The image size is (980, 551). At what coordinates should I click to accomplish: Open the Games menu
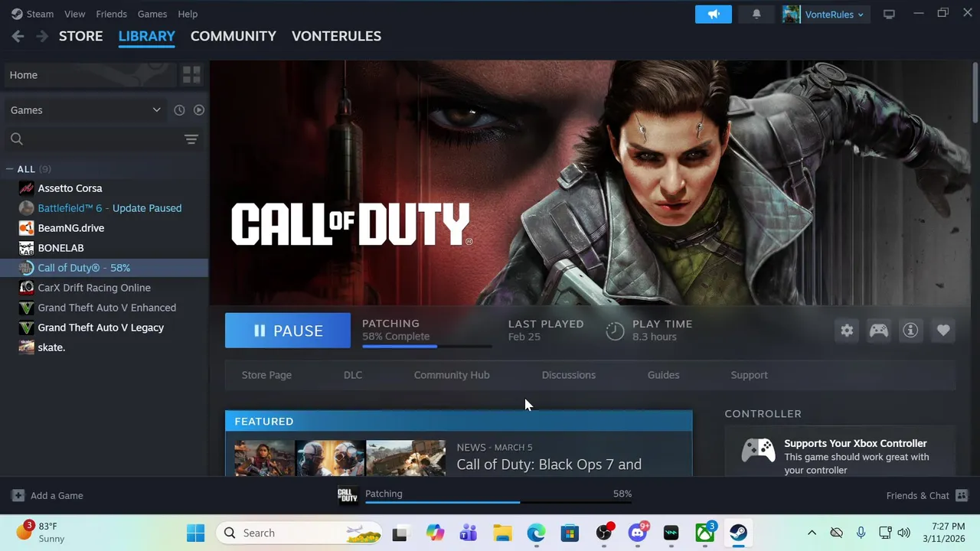tap(152, 14)
